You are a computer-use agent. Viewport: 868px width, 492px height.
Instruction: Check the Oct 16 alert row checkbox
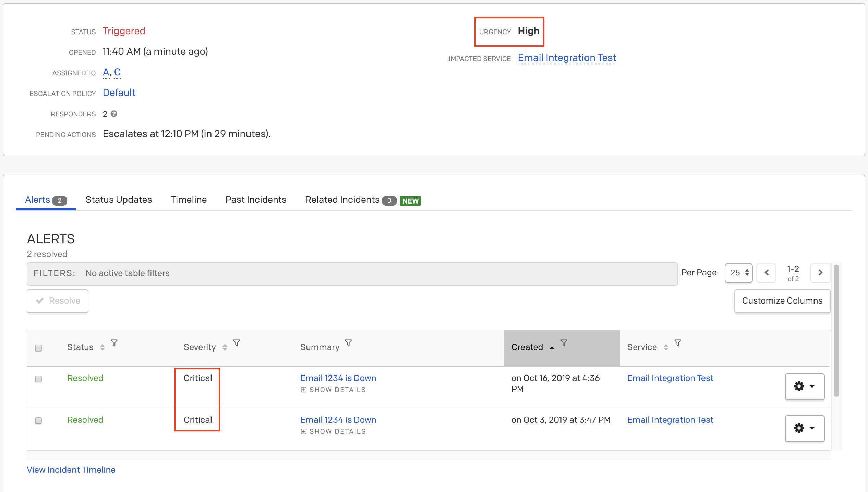click(38, 379)
